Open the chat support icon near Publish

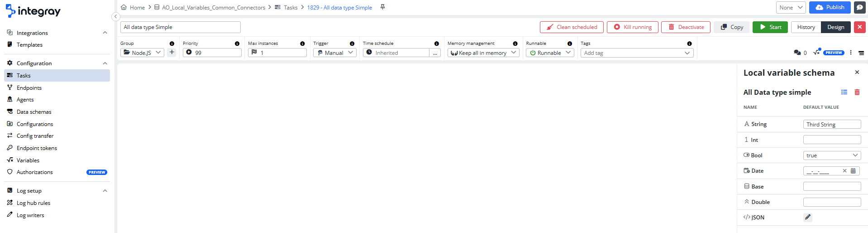coord(859,8)
